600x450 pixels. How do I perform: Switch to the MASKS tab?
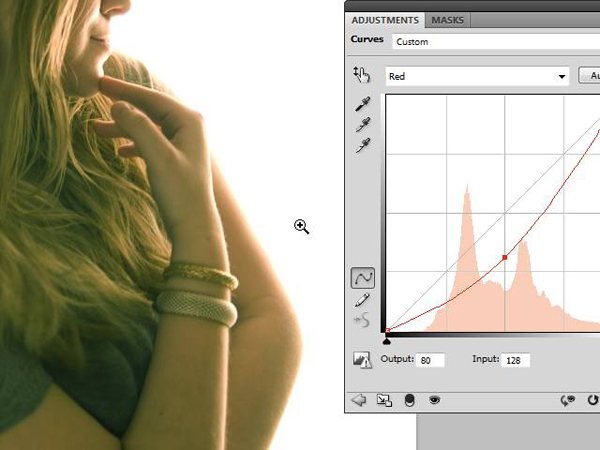click(x=447, y=20)
